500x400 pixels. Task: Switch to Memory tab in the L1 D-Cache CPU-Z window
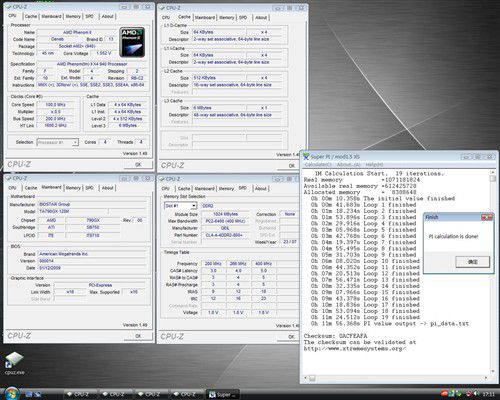coord(227,17)
